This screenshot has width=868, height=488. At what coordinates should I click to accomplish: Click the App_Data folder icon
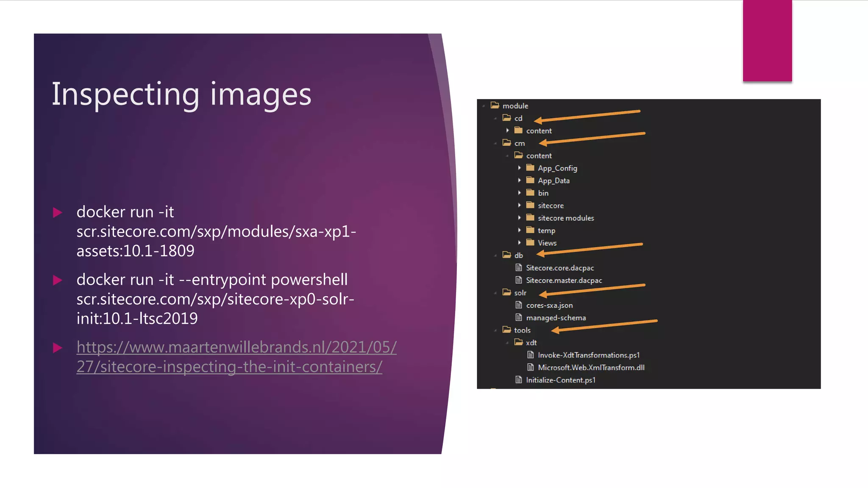pyautogui.click(x=530, y=180)
